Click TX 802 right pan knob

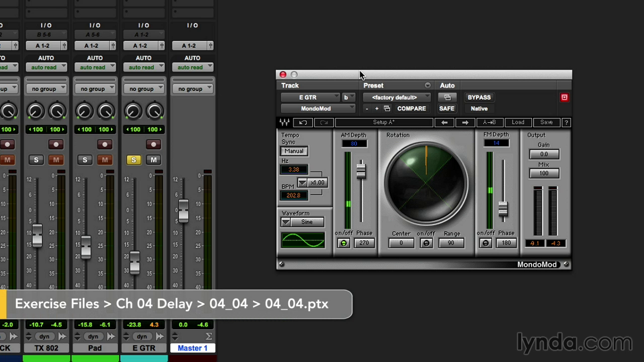tap(57, 112)
